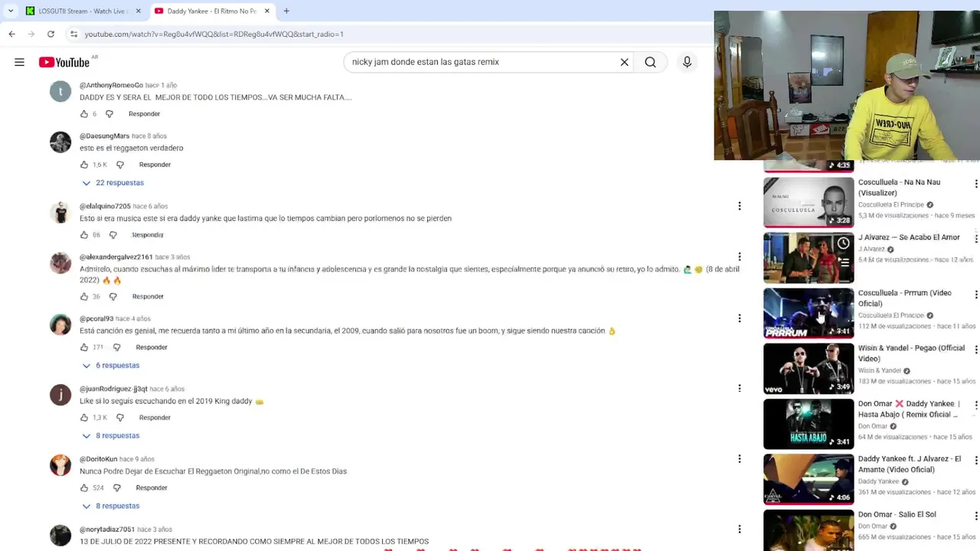Open more options for Wisin & Yandel Pegao

click(x=975, y=350)
